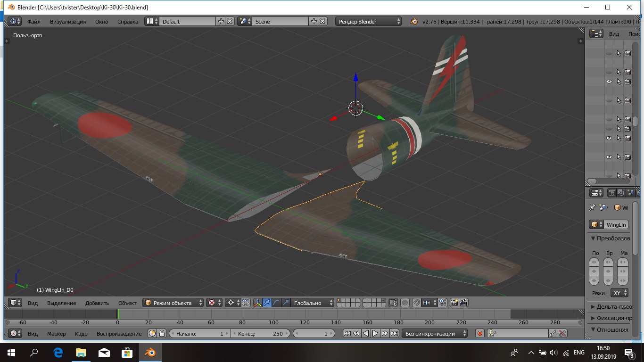Click the pin icon in Properties panel

tap(593, 207)
